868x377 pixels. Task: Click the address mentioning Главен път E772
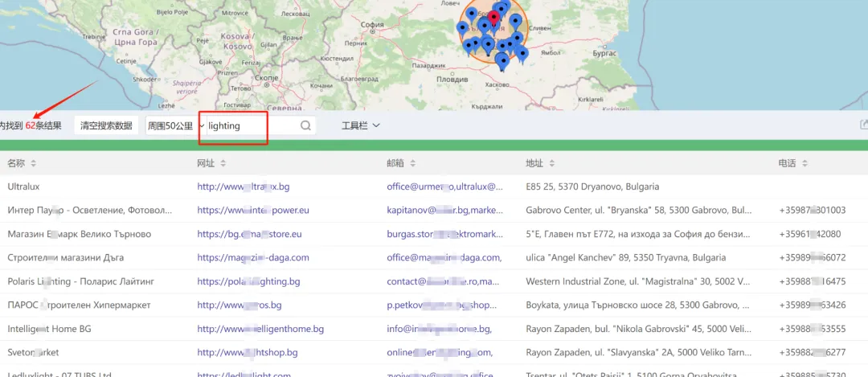pyautogui.click(x=639, y=234)
